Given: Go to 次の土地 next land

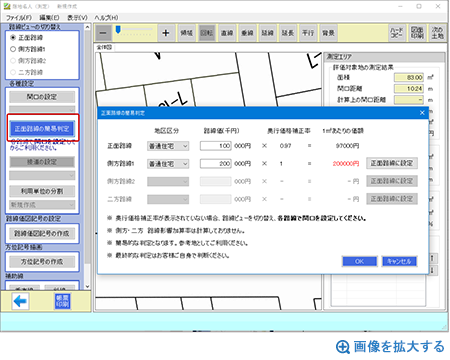Looking at the screenshot, I should click(437, 33).
